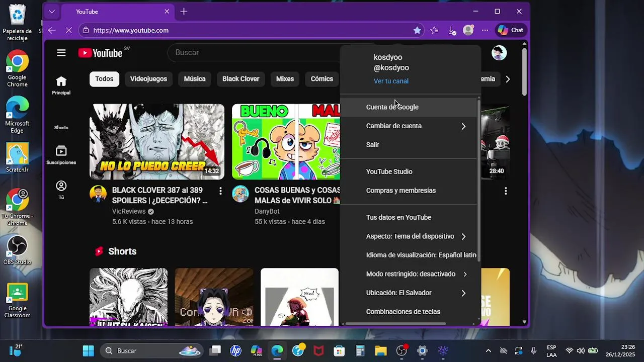
Task: Open the Tú section in sidebar
Action: (61, 190)
